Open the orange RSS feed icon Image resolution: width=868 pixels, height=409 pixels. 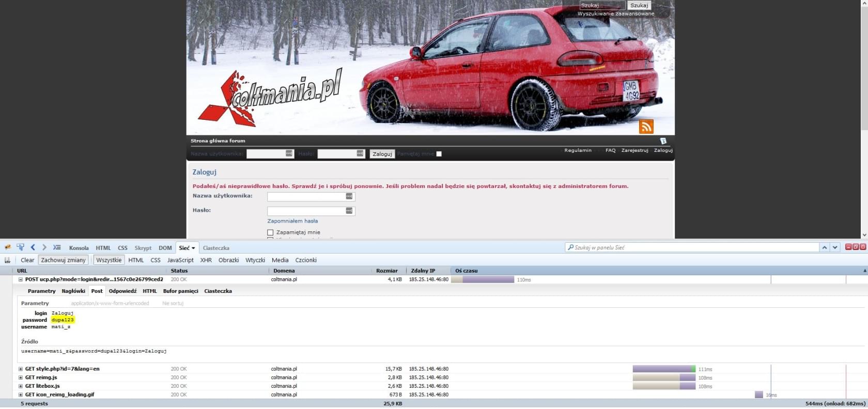pyautogui.click(x=646, y=127)
